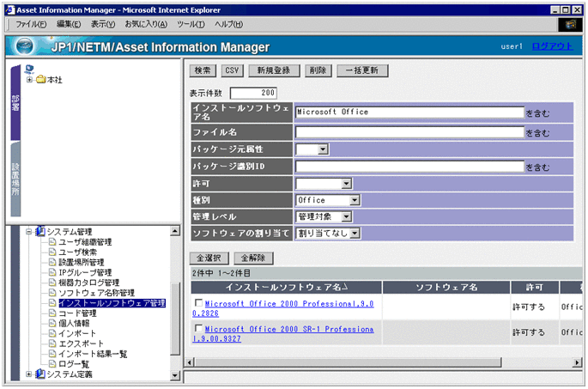Collapse the システム管理 tree node
The image size is (588, 389).
point(29,232)
